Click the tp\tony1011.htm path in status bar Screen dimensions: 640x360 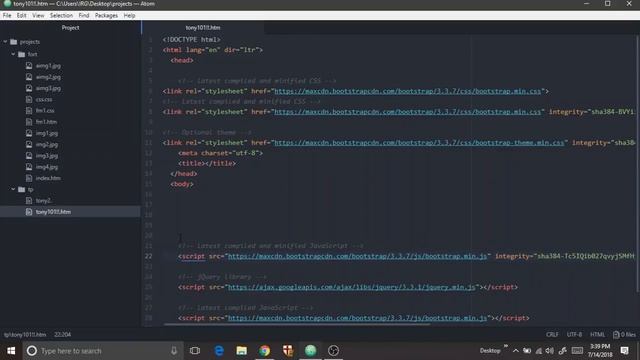pyautogui.click(x=25, y=335)
